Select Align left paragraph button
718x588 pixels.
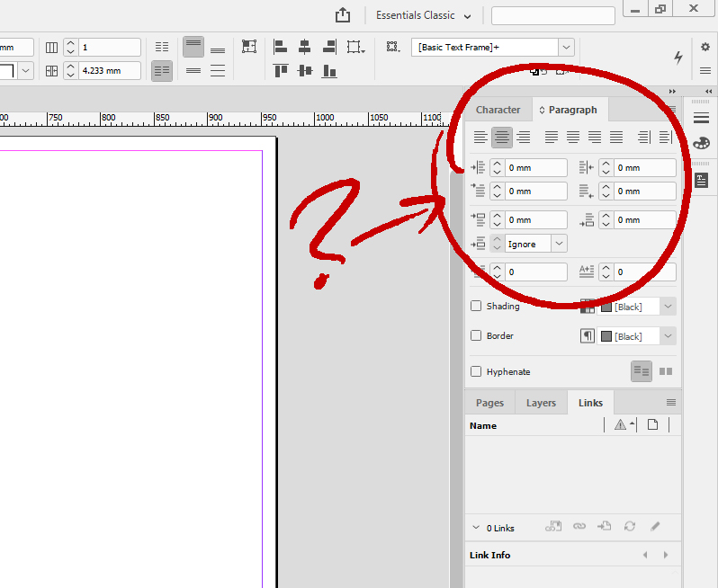tap(480, 137)
